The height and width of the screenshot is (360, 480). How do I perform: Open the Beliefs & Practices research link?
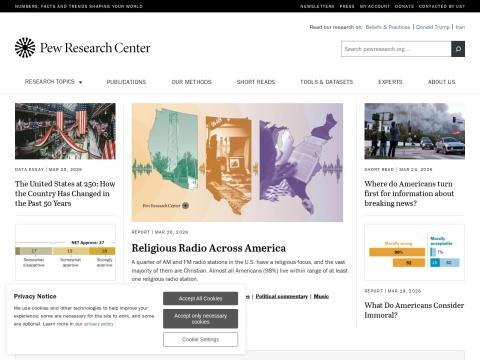[388, 27]
